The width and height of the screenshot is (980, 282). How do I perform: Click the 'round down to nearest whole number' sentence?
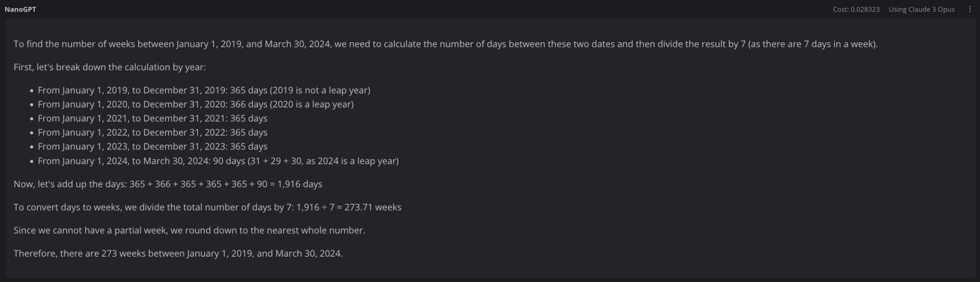point(189,230)
